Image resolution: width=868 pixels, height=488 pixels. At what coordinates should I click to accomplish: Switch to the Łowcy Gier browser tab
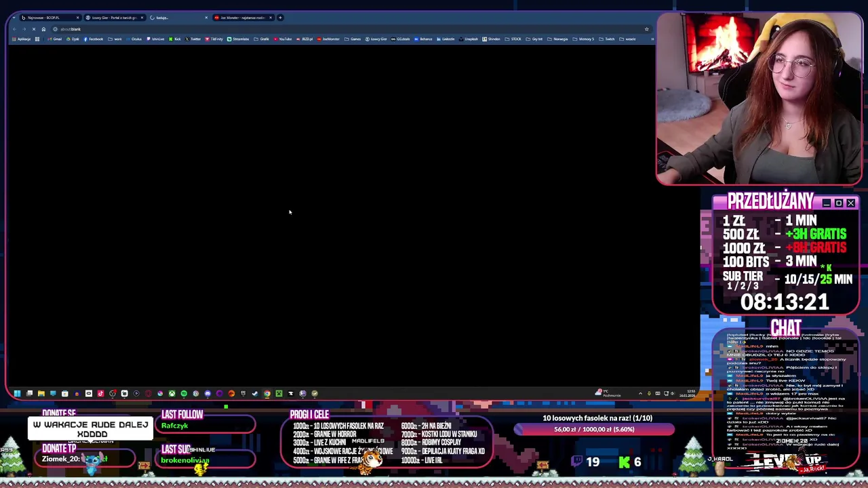coord(115,18)
